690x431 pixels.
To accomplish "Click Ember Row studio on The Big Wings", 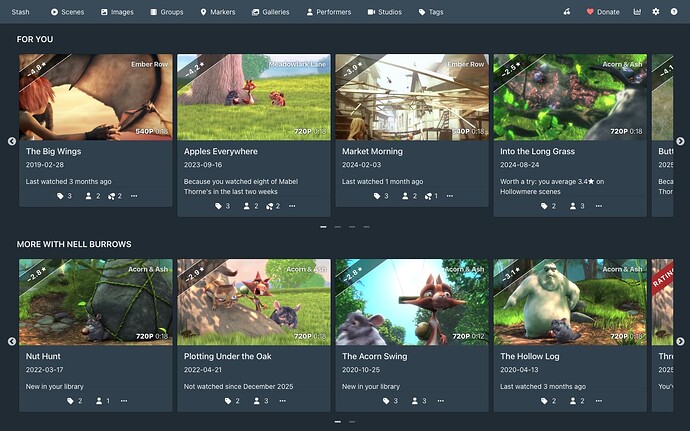I will click(x=150, y=64).
